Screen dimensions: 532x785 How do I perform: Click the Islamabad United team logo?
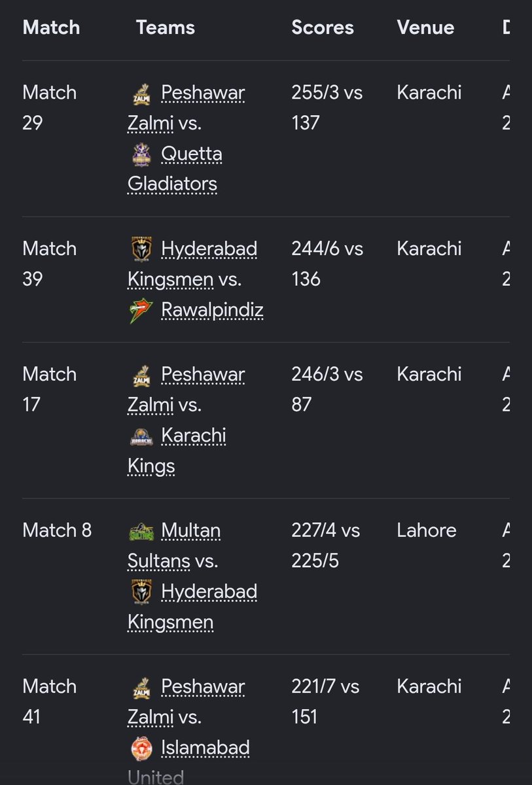(x=141, y=748)
